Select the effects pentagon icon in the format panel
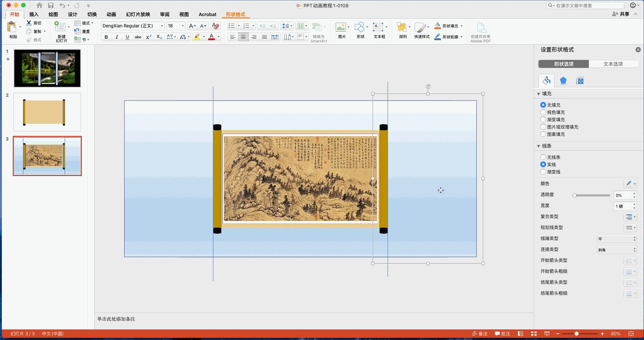644x340 pixels. [x=563, y=80]
